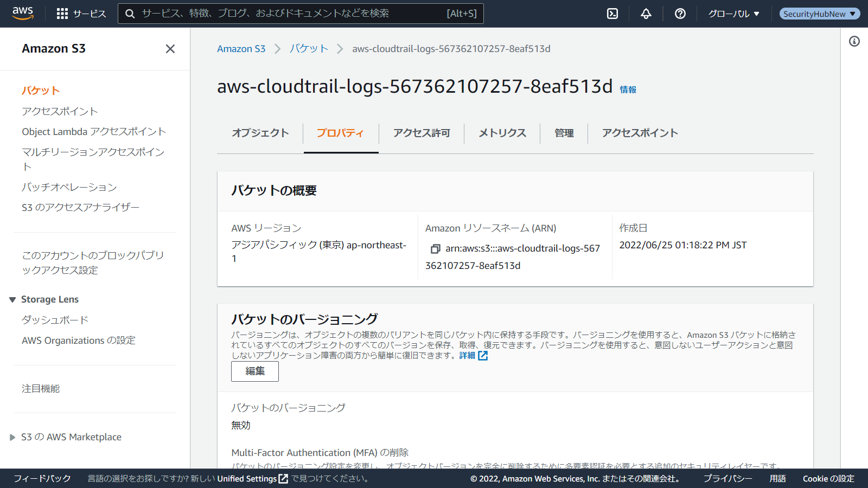Open the メトリクス tab
This screenshot has height=488, width=868.
pos(502,133)
